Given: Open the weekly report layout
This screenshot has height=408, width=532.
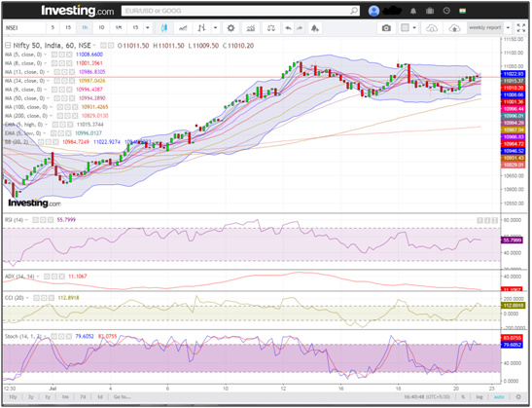Looking at the screenshot, I should (x=485, y=27).
